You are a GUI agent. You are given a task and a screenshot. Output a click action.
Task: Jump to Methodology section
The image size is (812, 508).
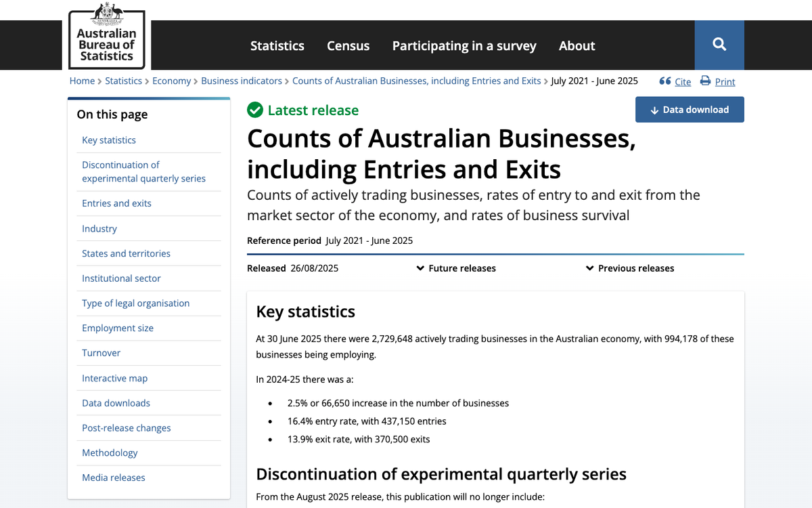110,452
